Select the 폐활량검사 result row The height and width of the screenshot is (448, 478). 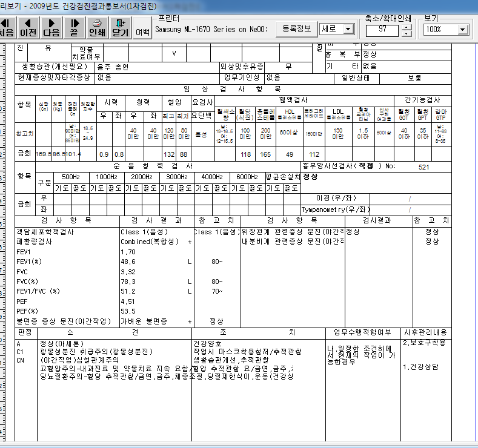point(104,242)
